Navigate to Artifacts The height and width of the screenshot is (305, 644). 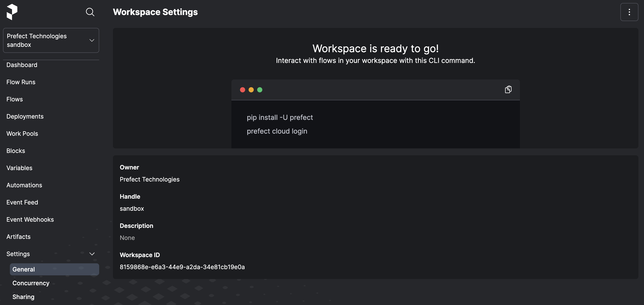click(18, 237)
